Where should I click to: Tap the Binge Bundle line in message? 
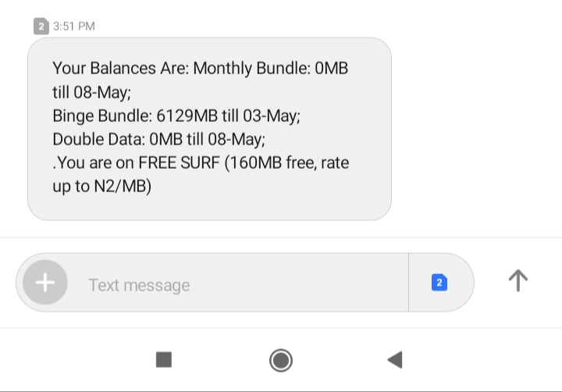point(176,116)
